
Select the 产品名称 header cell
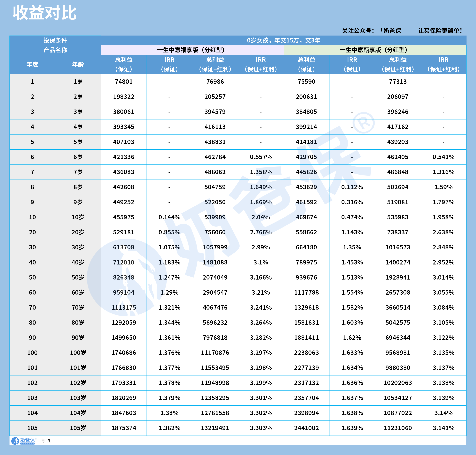tap(55, 50)
